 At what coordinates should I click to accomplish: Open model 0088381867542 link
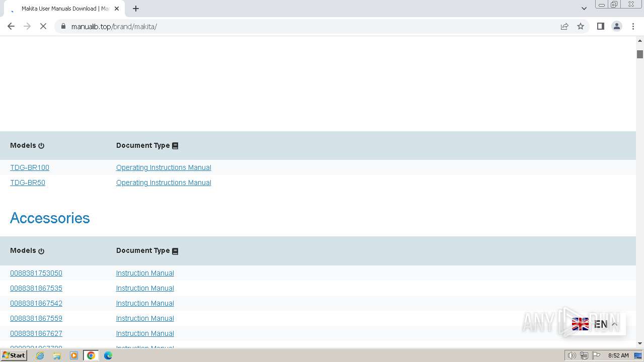(36, 303)
